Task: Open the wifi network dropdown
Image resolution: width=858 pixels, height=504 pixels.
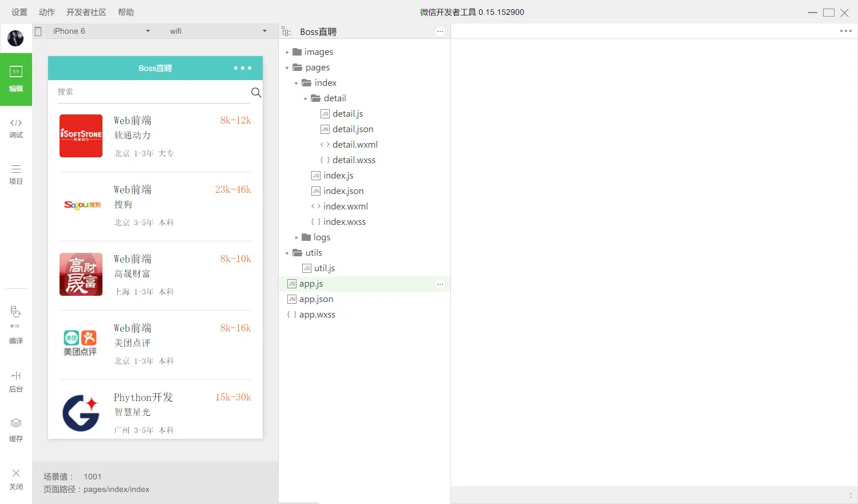Action: click(218, 31)
